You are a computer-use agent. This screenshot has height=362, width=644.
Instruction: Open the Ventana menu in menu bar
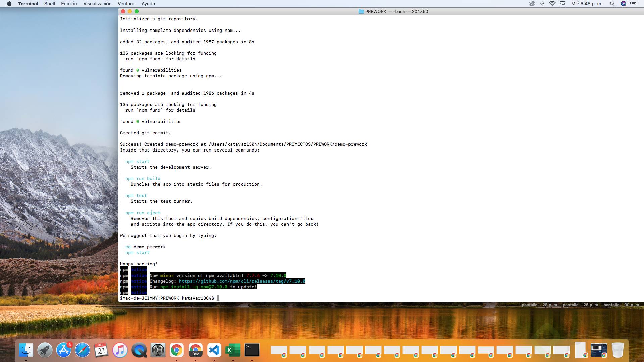(126, 4)
